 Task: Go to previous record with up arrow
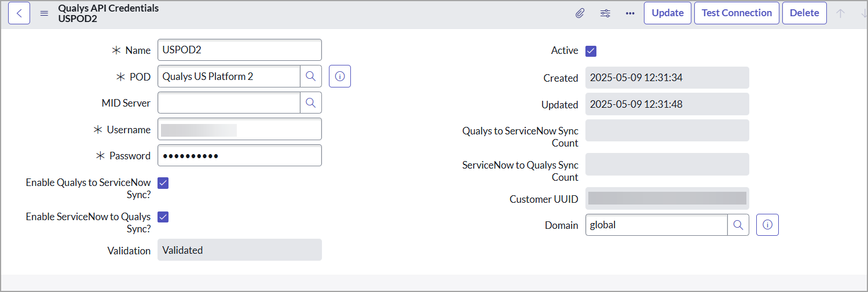(x=840, y=13)
